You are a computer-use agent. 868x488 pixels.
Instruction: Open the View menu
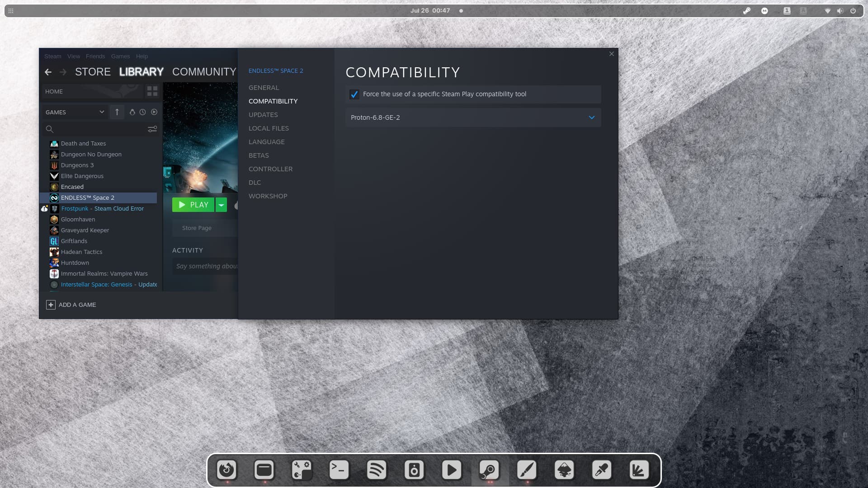(73, 56)
